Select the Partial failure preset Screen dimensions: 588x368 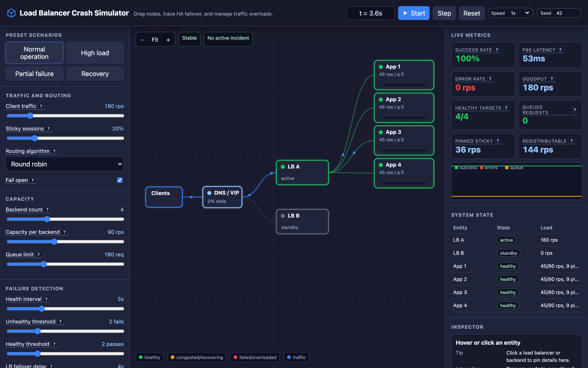35,74
